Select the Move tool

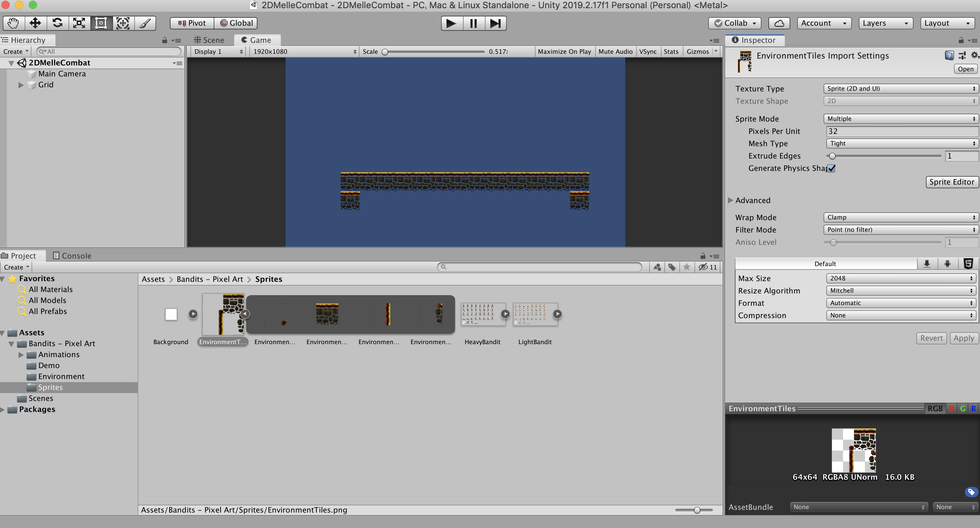pyautogui.click(x=35, y=23)
